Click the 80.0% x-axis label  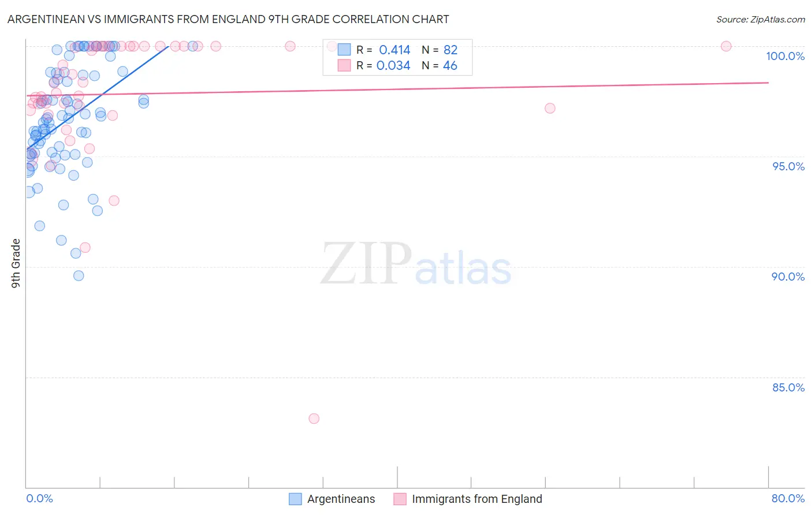[x=788, y=498]
